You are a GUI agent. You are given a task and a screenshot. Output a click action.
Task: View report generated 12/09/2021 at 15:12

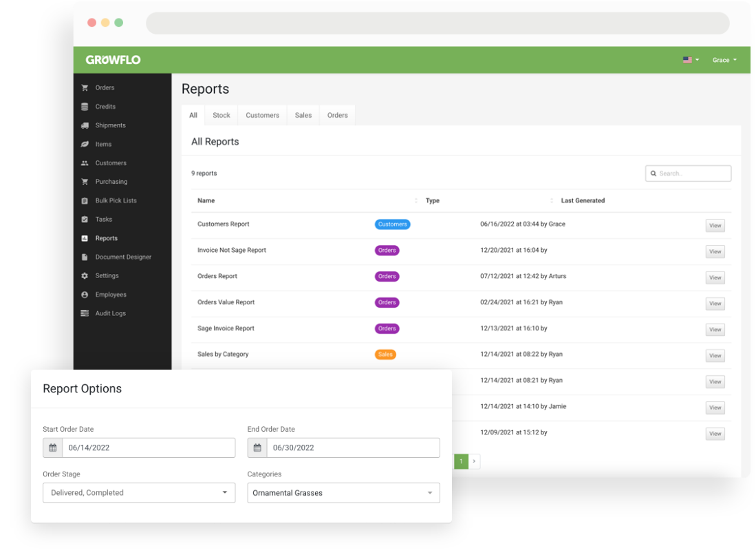[x=715, y=434]
